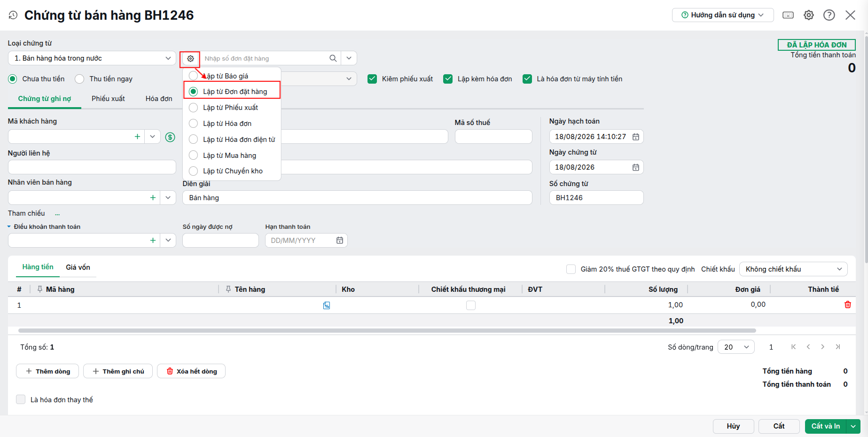Go to previous page of grid

pyautogui.click(x=808, y=347)
